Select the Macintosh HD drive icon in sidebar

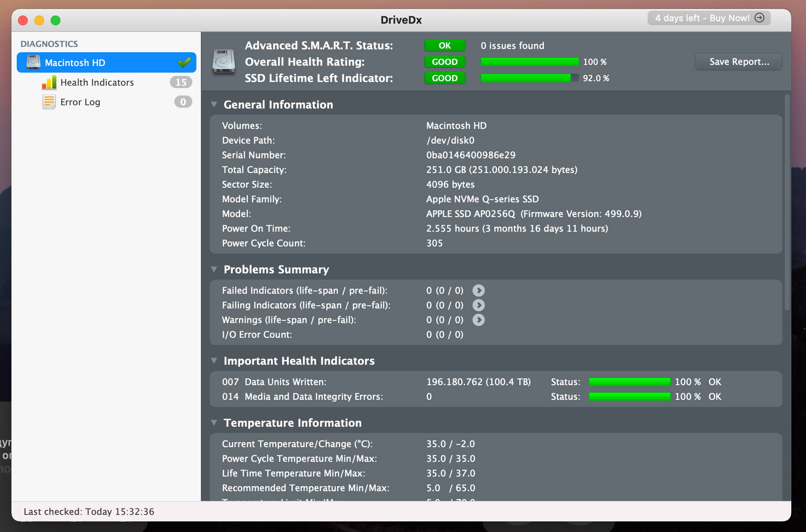[x=33, y=62]
